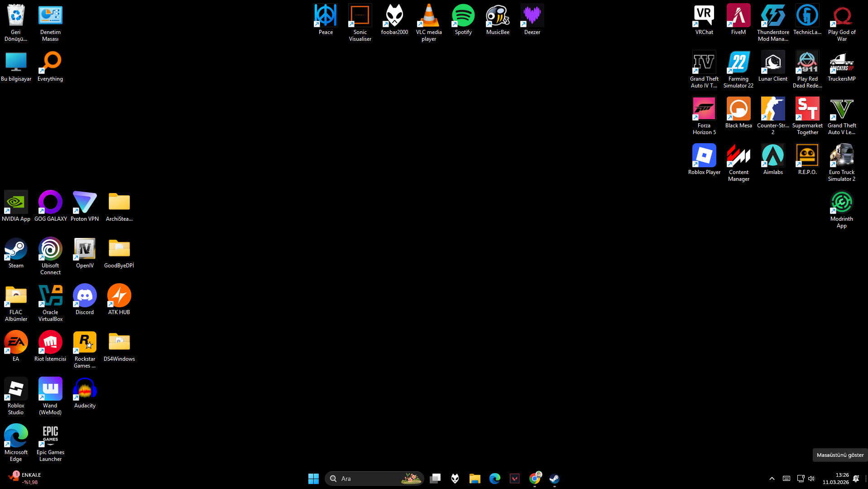Launch Ubisoft Connect icon

click(x=50, y=256)
